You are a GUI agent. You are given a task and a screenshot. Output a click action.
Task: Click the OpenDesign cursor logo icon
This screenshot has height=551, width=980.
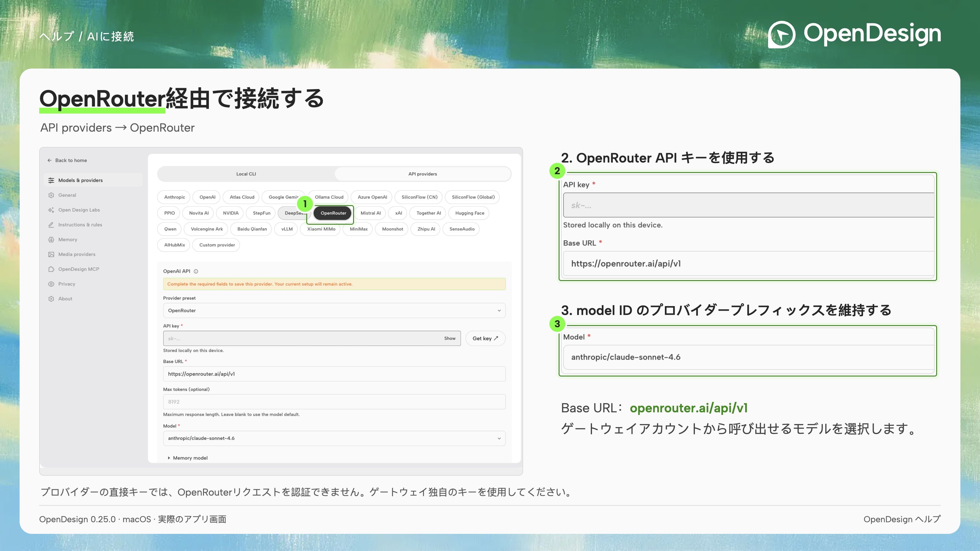point(782,35)
